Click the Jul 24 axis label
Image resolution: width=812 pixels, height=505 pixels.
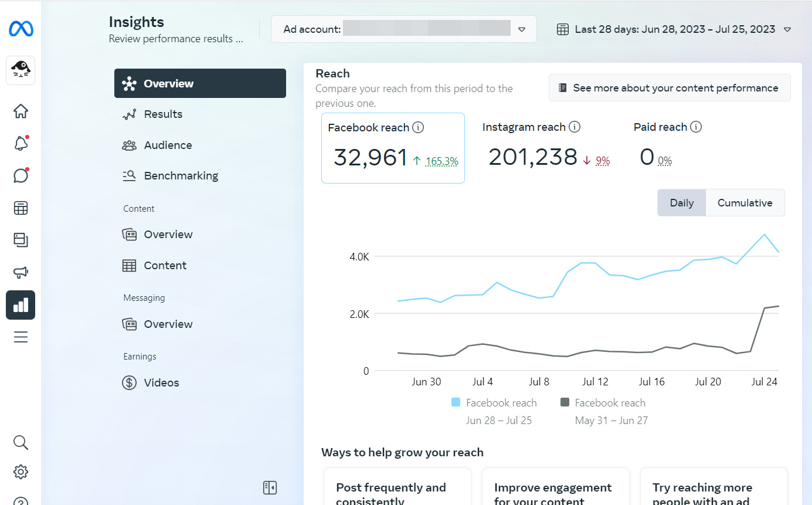pos(764,382)
